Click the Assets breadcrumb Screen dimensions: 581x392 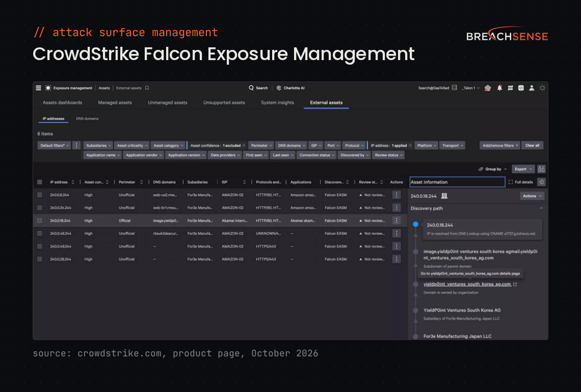click(104, 88)
